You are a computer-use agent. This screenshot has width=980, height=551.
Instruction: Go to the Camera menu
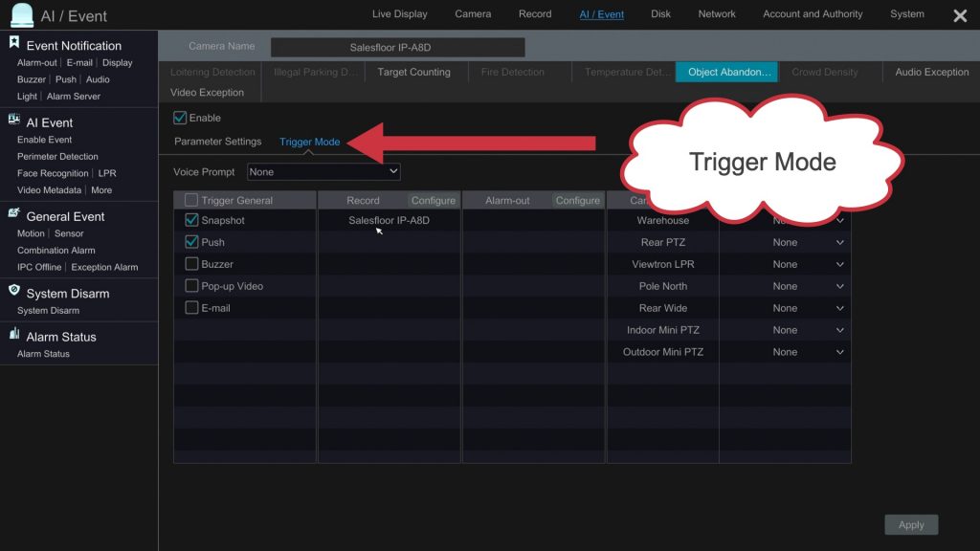tap(473, 14)
